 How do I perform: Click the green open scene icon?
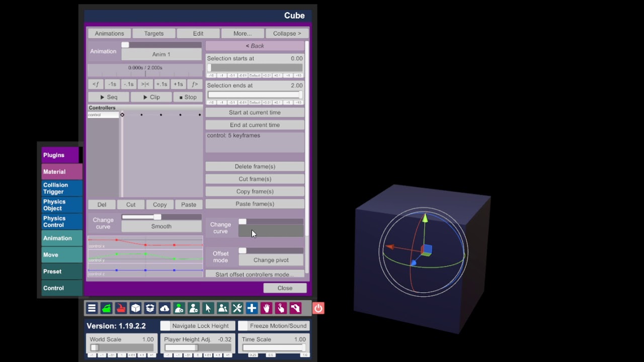point(106,308)
